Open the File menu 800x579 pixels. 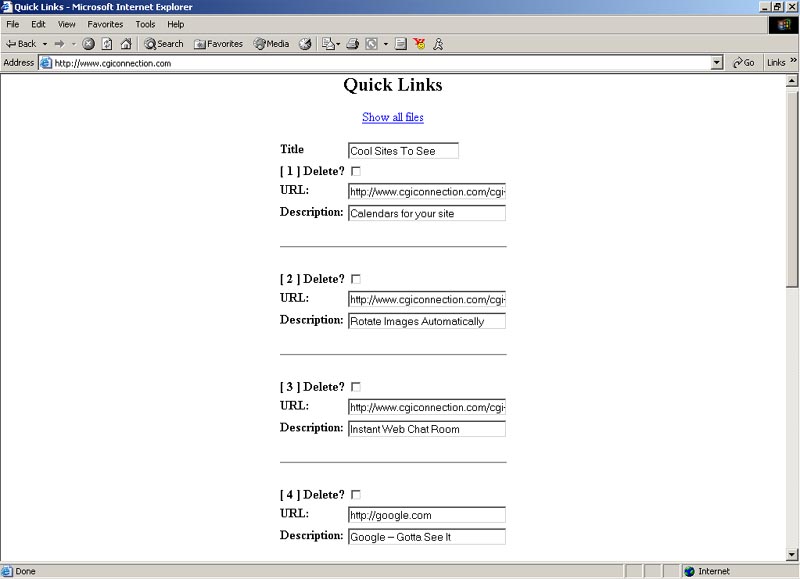click(x=13, y=24)
